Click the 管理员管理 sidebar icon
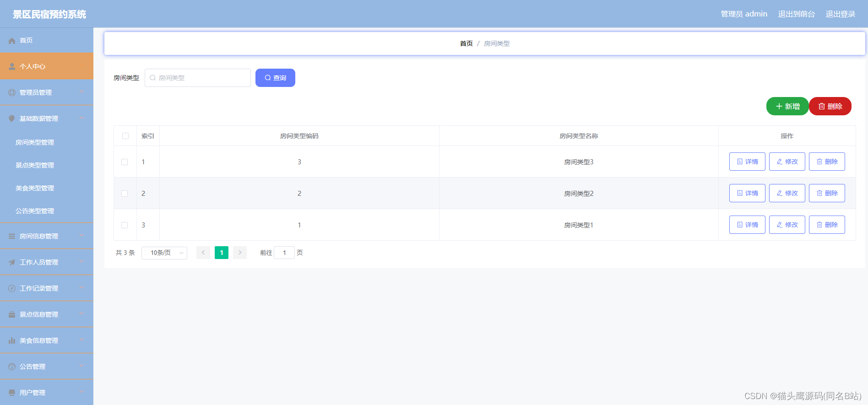 (x=12, y=92)
